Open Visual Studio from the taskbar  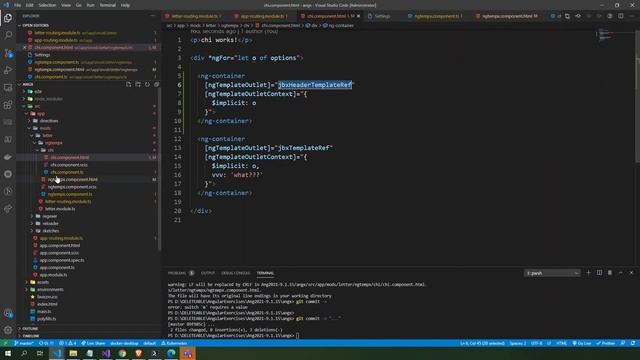106,353
